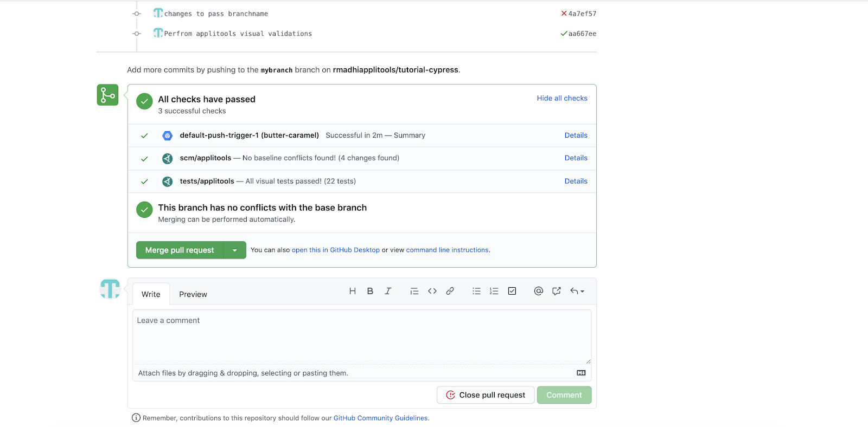Insert a quote block
The width and height of the screenshot is (868, 427).
click(x=414, y=291)
